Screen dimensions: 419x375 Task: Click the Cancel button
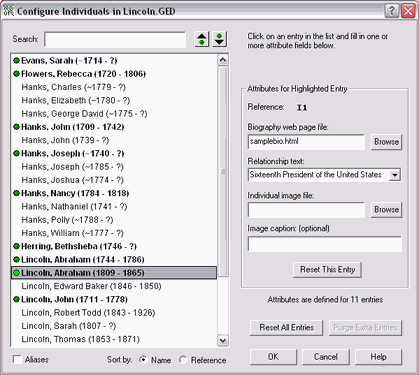coord(326,357)
